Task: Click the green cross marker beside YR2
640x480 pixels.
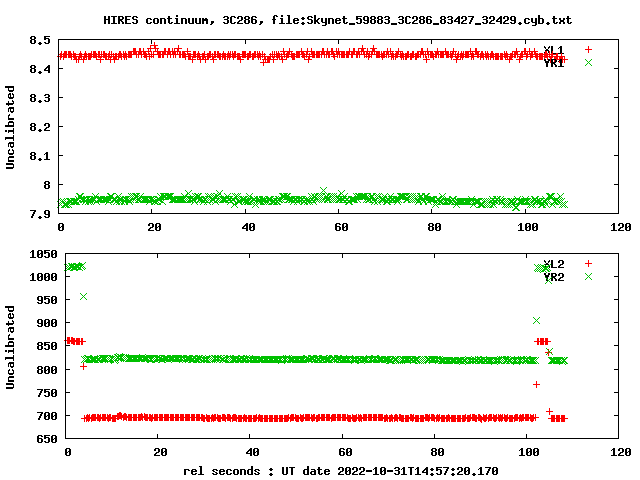Action: point(588,277)
